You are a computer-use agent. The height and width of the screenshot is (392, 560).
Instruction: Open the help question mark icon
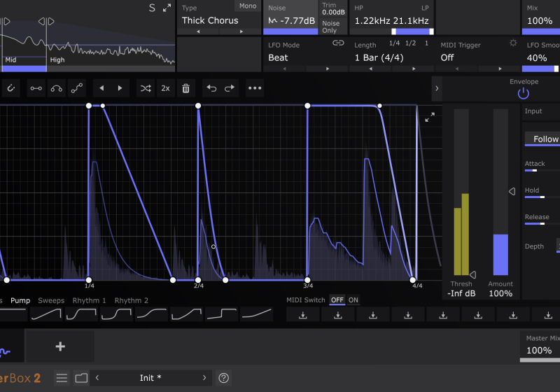point(224,378)
